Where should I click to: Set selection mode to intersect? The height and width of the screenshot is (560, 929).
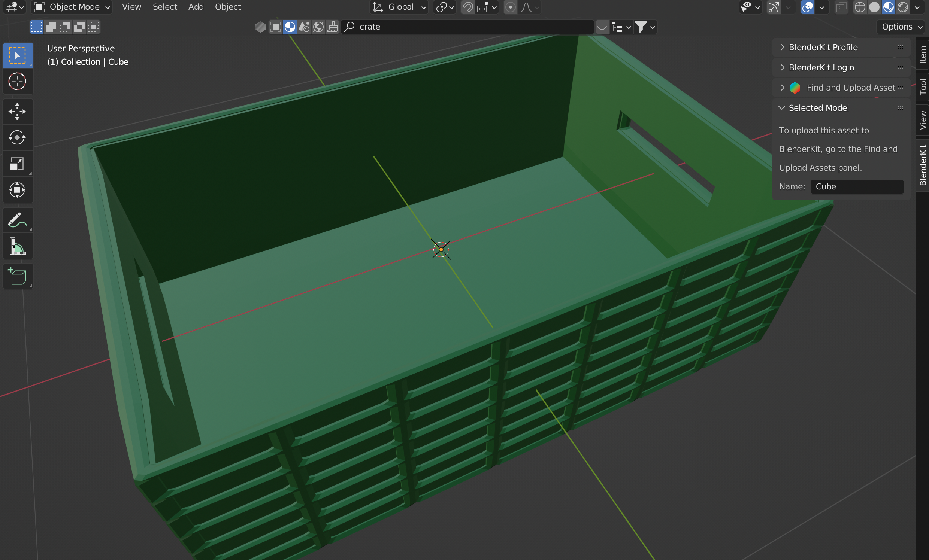94,27
